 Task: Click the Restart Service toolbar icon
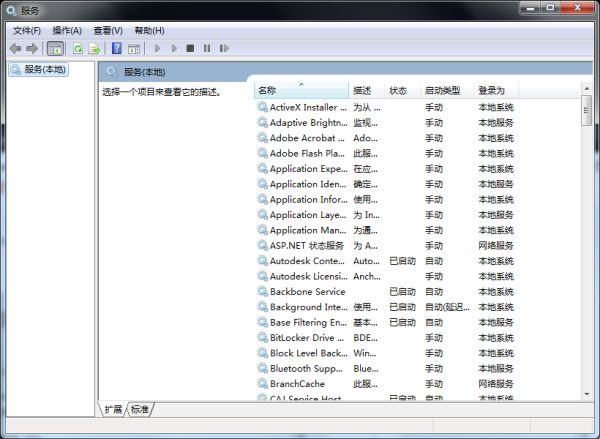(224, 48)
